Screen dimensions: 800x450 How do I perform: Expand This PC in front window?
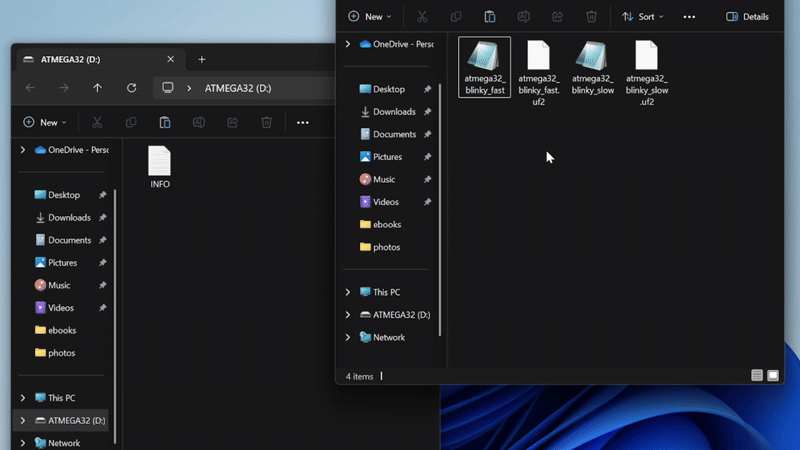tap(348, 292)
